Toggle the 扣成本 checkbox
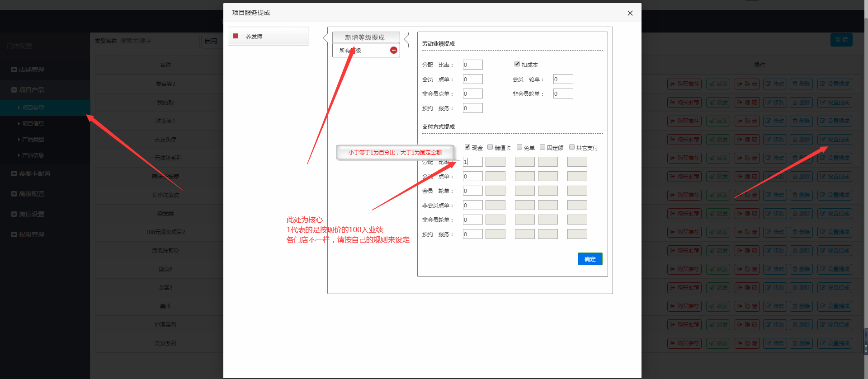 pyautogui.click(x=517, y=64)
